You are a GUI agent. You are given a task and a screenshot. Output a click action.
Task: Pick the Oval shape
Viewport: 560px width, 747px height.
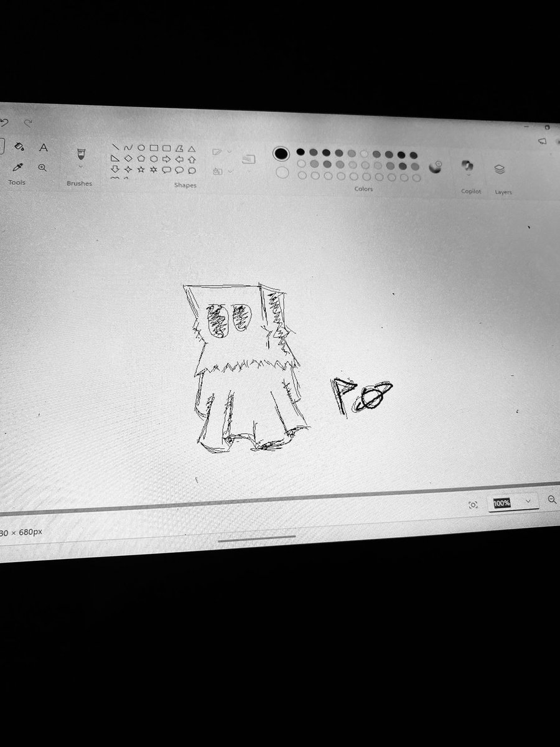141,148
